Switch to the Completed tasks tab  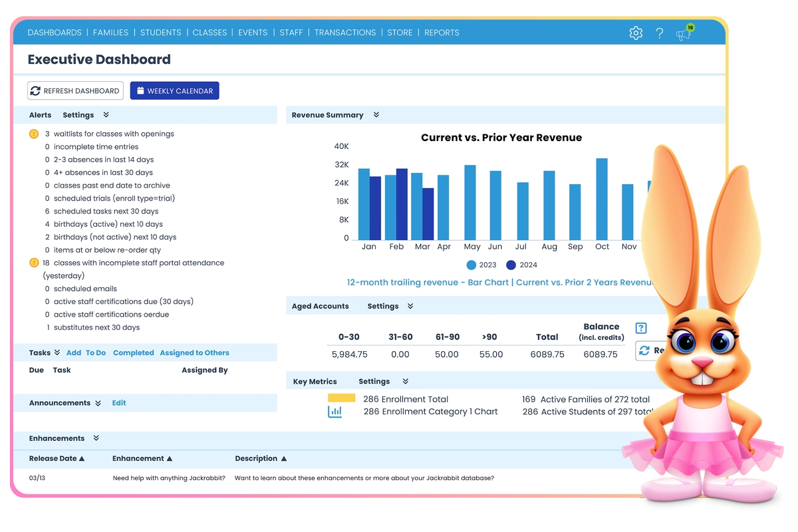coord(133,352)
